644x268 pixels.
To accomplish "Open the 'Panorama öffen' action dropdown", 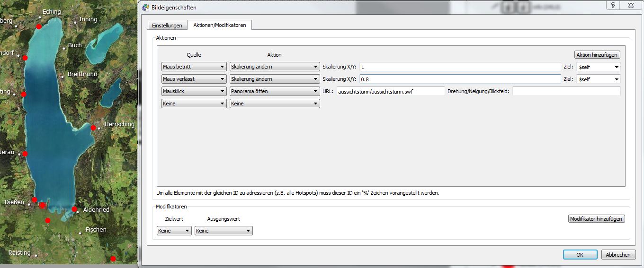I will [x=274, y=92].
